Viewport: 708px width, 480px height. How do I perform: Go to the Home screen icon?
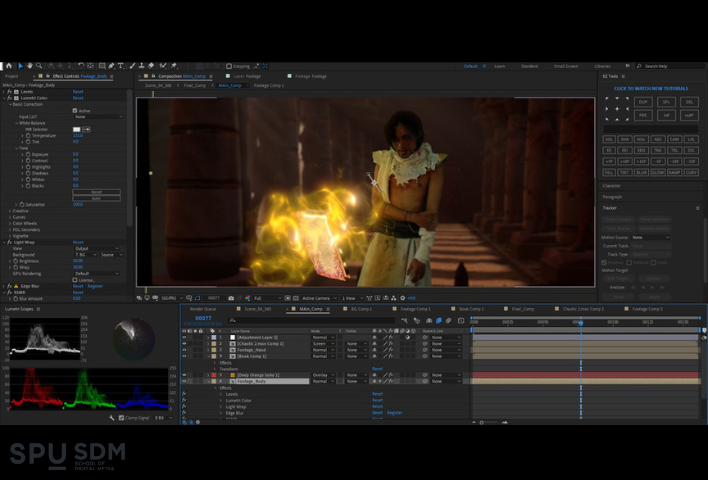[9, 66]
